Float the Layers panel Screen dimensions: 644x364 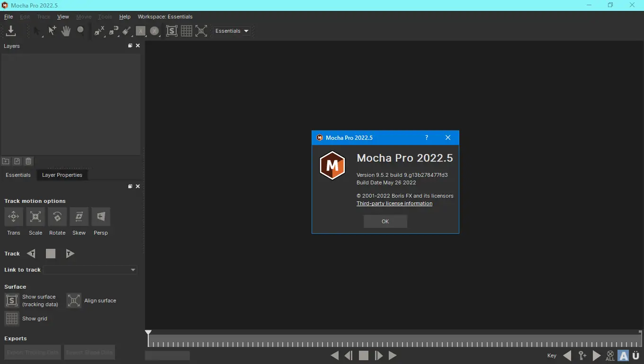pos(130,46)
